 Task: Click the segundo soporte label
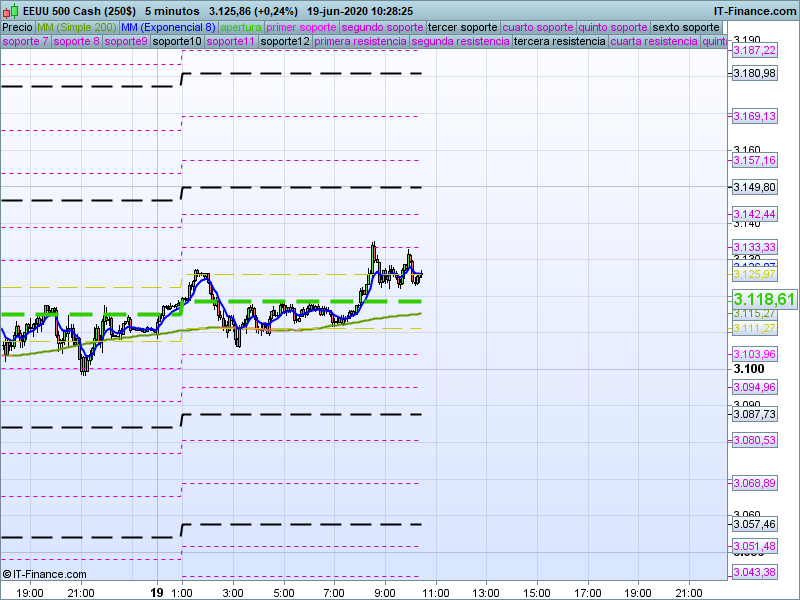(383, 27)
